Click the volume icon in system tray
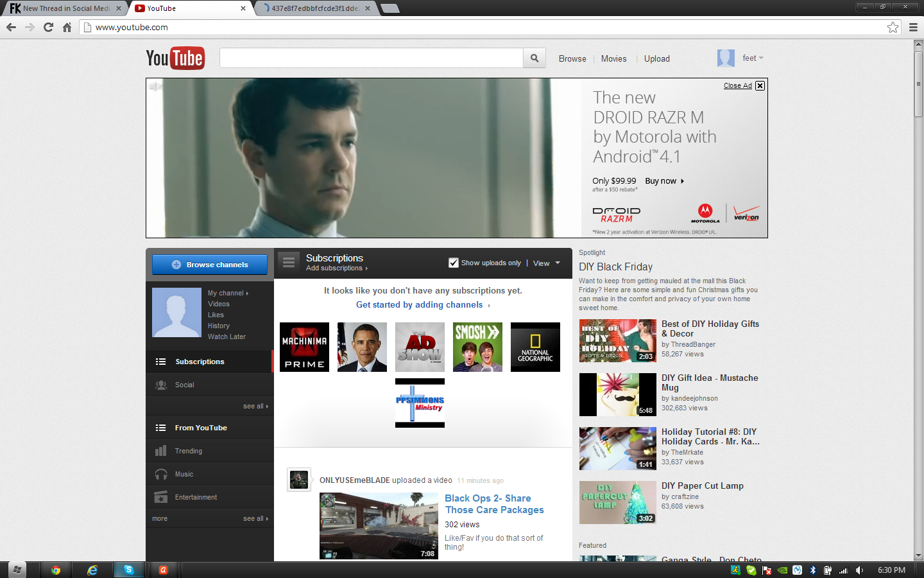The height and width of the screenshot is (578, 924). 859,570
